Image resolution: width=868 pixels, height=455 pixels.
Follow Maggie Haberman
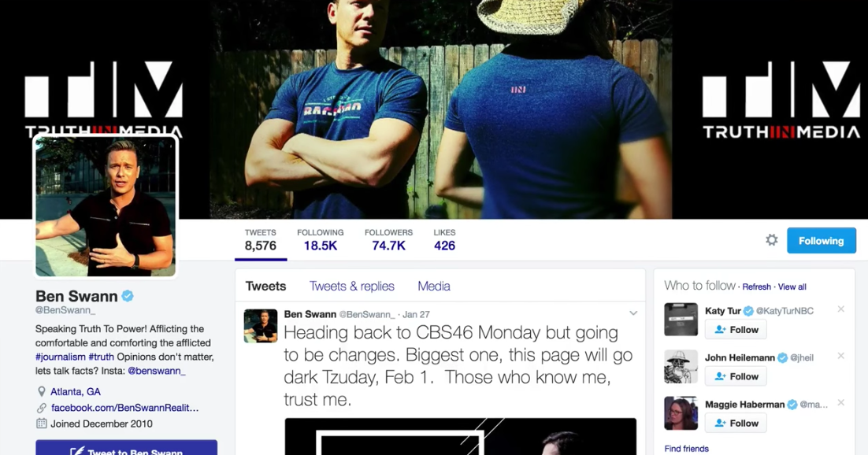pos(736,423)
